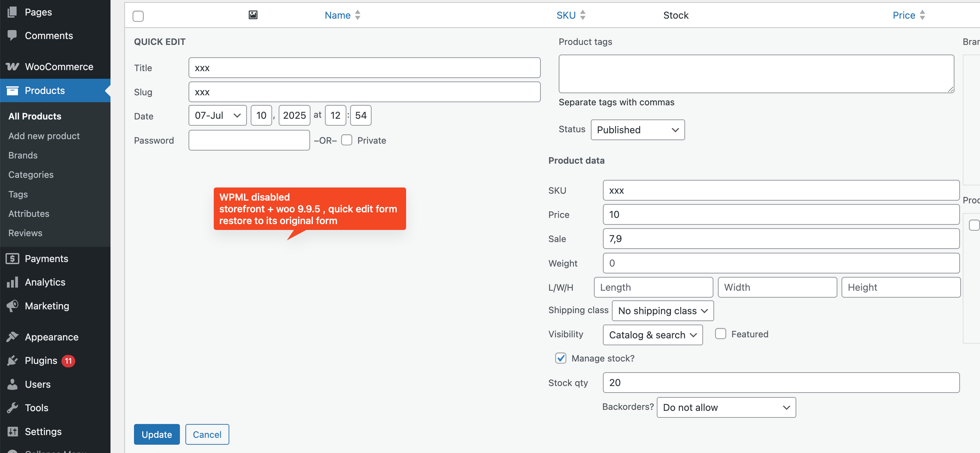This screenshot has height=453, width=980.
Task: Click the Plugins plug icon
Action: click(12, 360)
